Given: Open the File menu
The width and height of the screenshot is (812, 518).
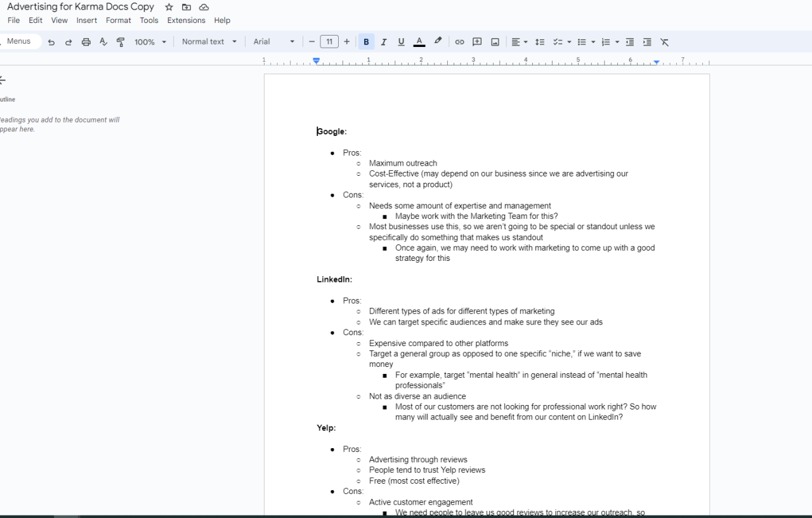Looking at the screenshot, I should (x=13, y=20).
